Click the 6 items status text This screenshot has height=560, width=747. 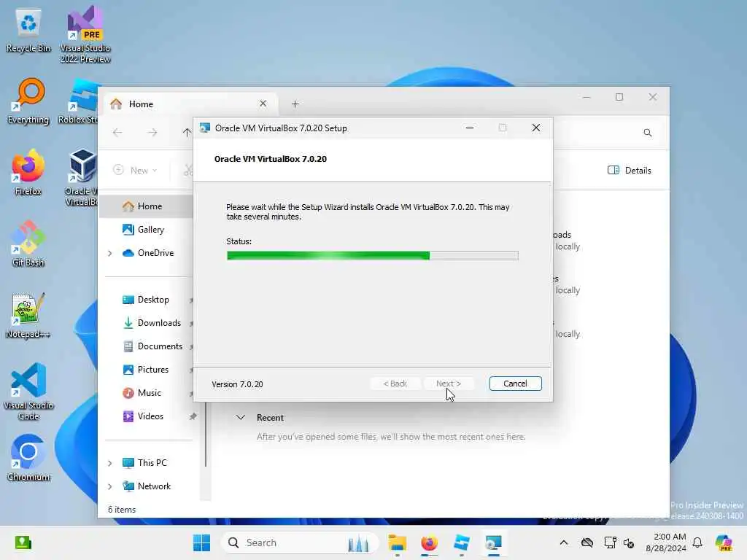pyautogui.click(x=122, y=510)
